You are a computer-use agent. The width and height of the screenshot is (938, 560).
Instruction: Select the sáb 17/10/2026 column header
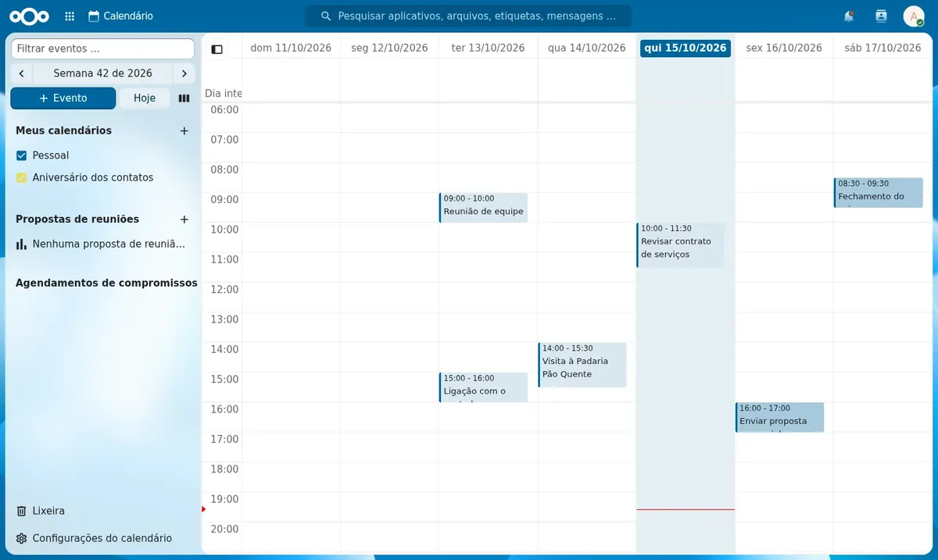point(883,48)
